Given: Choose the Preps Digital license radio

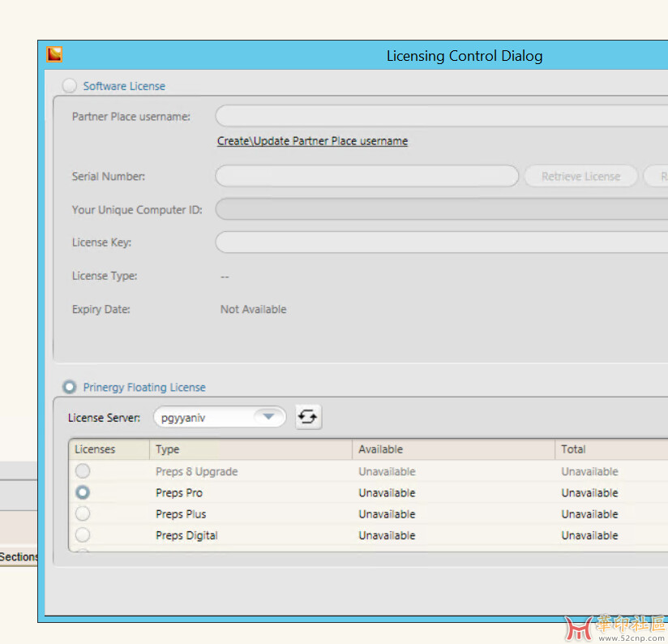Looking at the screenshot, I should coord(83,535).
